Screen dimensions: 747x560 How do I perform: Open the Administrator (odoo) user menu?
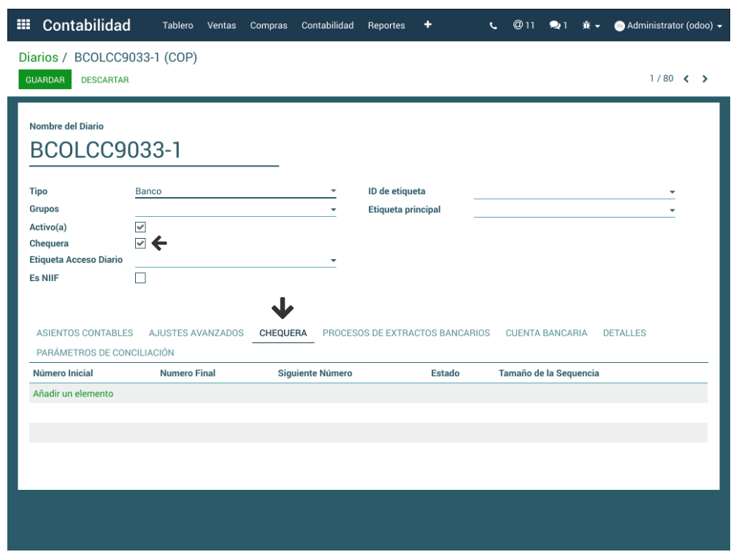pos(668,26)
